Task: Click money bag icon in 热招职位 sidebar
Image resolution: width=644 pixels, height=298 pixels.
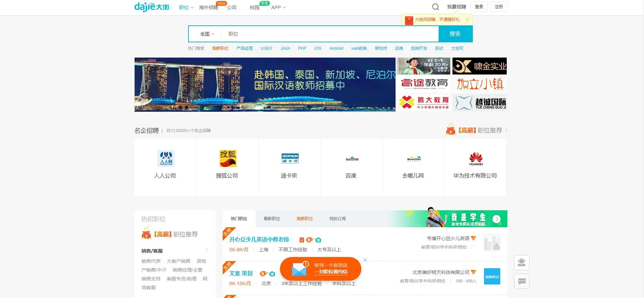Action: click(x=146, y=233)
